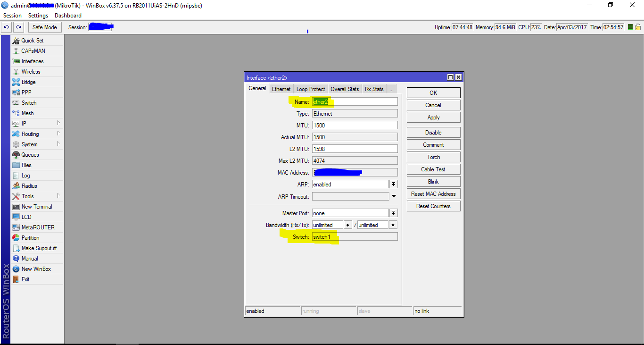
Task: Launch New Terminal from sidebar
Action: (x=16, y=207)
